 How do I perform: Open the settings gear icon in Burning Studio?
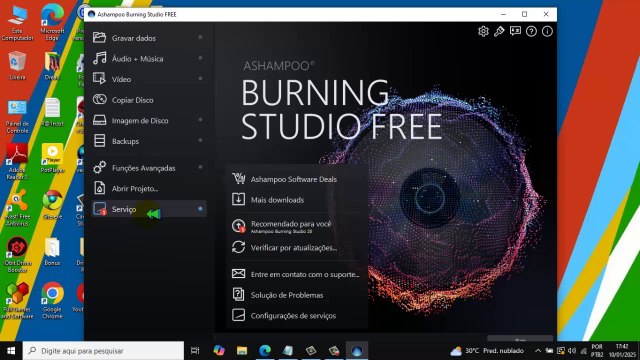point(483,31)
